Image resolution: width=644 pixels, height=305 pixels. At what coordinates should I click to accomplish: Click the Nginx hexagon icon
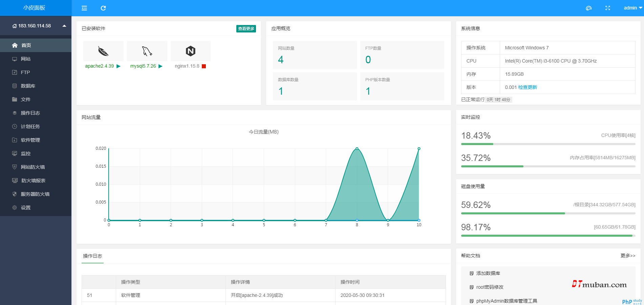[x=191, y=51]
